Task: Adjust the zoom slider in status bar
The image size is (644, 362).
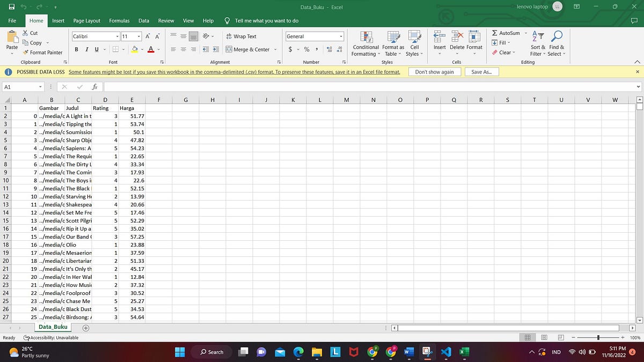Action: click(x=598, y=337)
